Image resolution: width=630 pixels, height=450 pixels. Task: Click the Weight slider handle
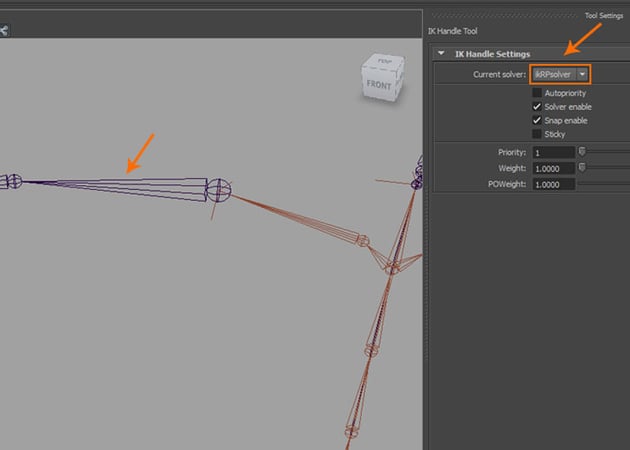point(582,168)
